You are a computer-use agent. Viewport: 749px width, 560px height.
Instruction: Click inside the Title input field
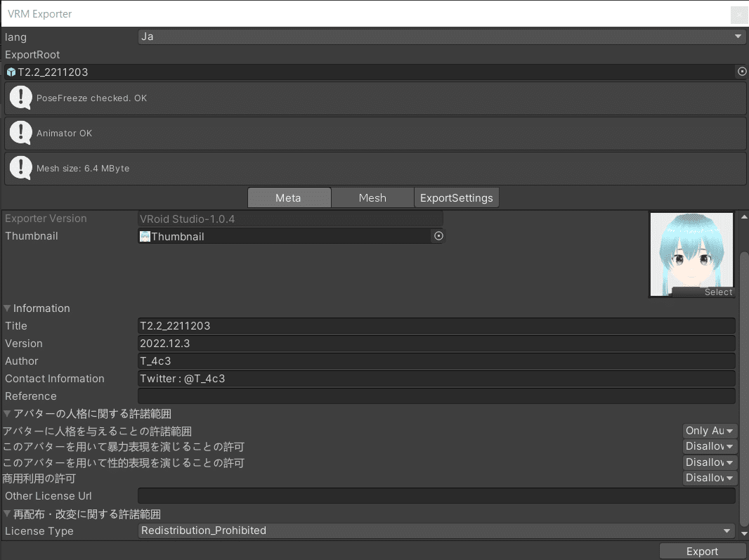point(436,325)
